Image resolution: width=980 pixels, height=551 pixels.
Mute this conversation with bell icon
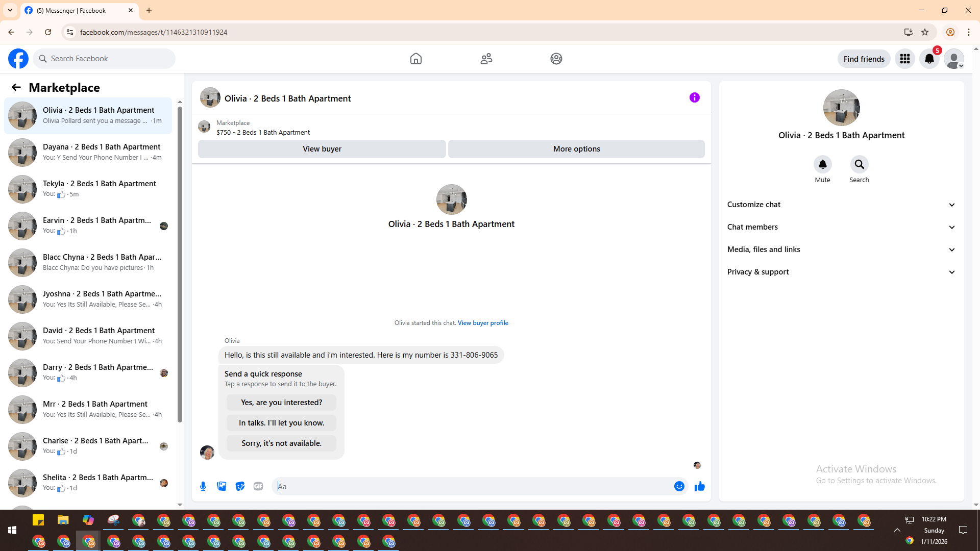822,164
